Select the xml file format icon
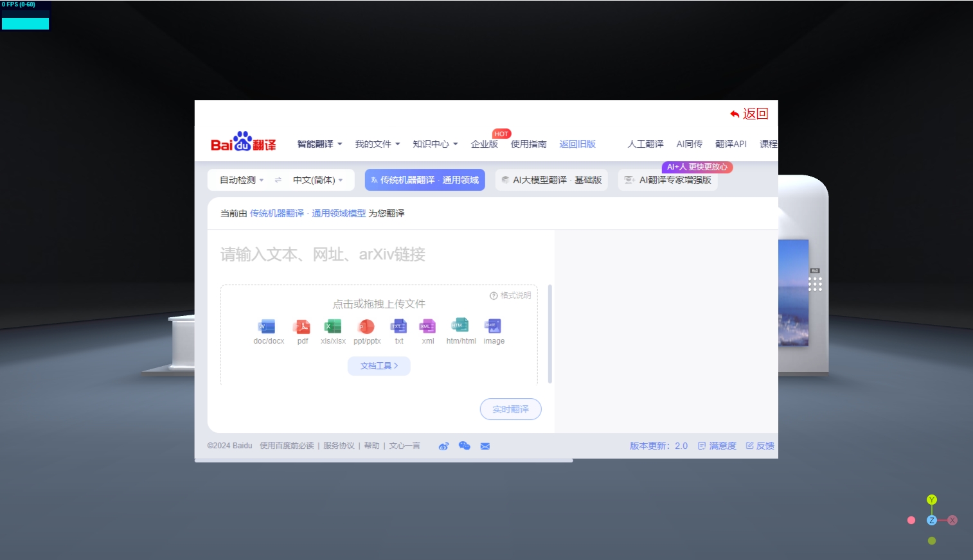 [x=427, y=327]
